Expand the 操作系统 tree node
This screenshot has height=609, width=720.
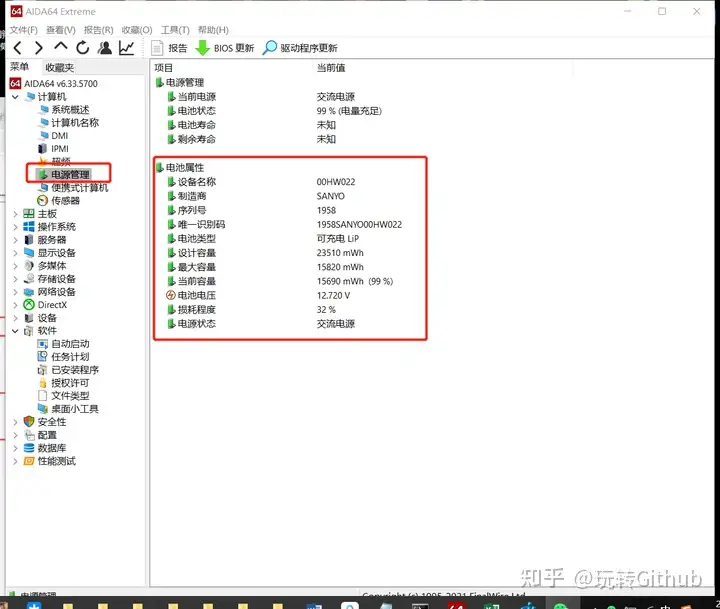15,227
